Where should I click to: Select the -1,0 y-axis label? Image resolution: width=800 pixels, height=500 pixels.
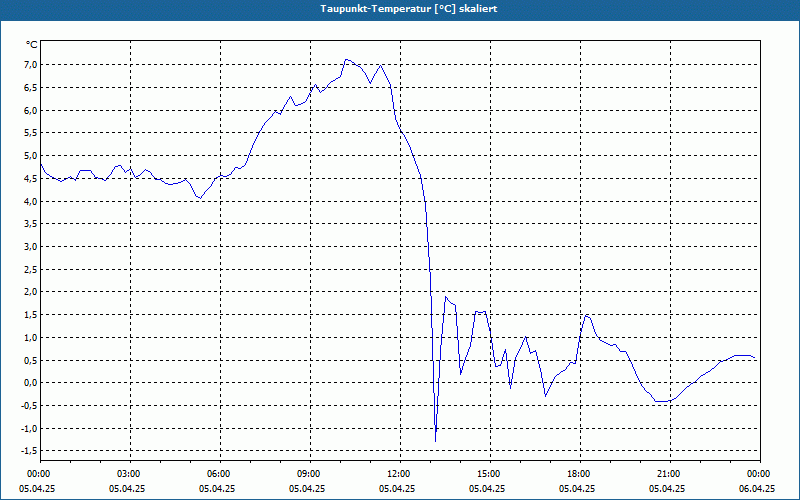[x=29, y=429]
